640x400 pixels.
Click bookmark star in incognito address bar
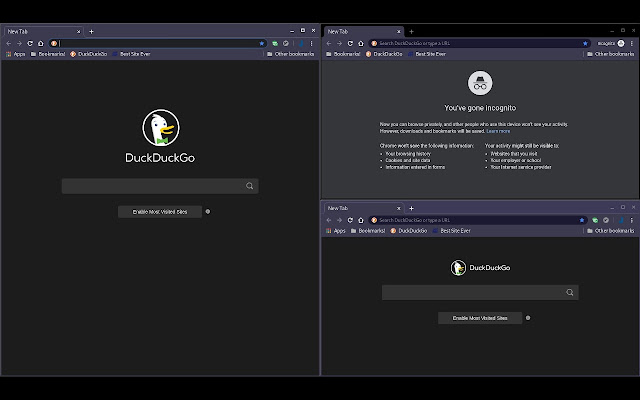[585, 43]
